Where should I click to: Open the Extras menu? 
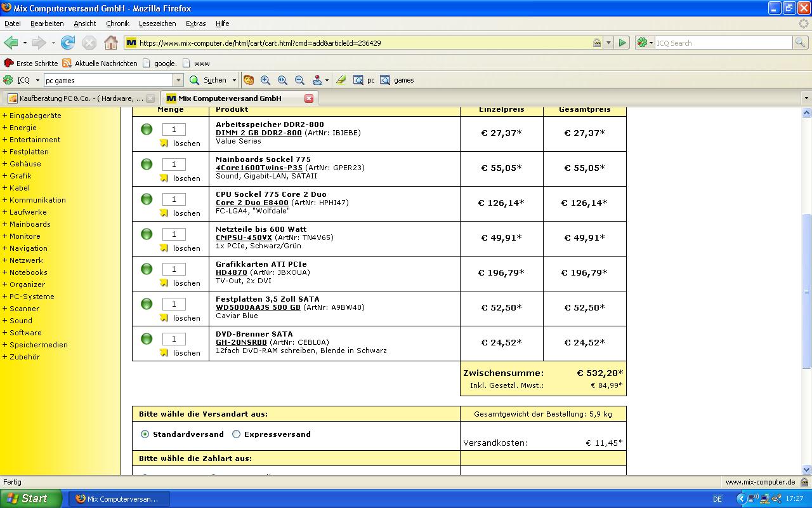point(196,23)
